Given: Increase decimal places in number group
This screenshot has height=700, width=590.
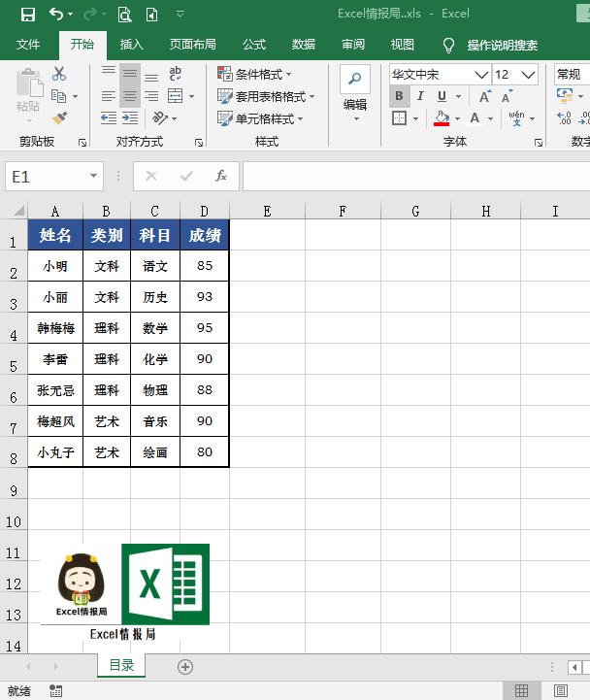Looking at the screenshot, I should (x=564, y=118).
